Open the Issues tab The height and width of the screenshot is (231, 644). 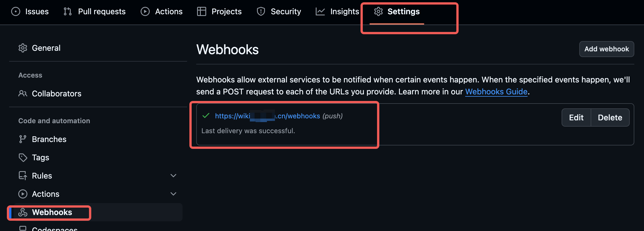point(30,11)
